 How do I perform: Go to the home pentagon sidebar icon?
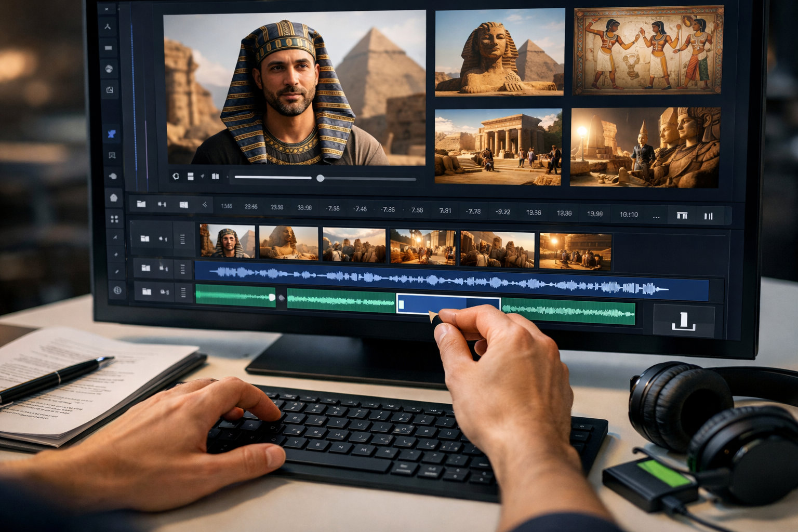(114, 198)
